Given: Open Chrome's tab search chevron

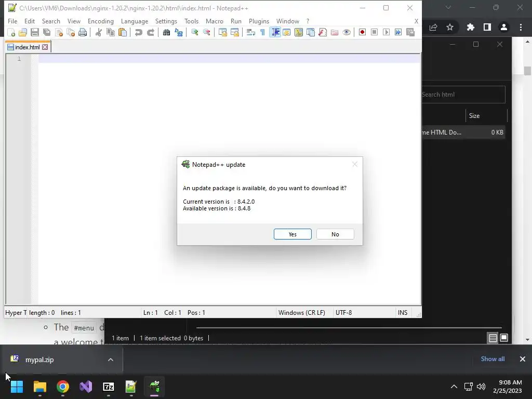Looking at the screenshot, I should (x=448, y=7).
